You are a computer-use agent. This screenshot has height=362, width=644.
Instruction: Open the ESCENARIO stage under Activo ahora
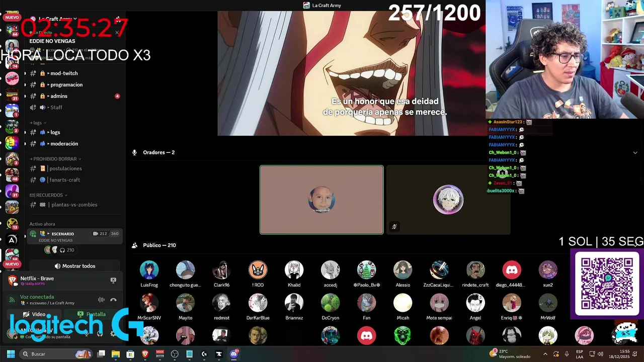pos(74,236)
